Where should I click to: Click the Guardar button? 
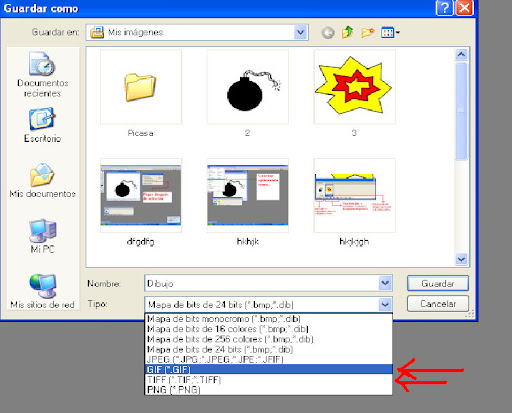(x=438, y=283)
